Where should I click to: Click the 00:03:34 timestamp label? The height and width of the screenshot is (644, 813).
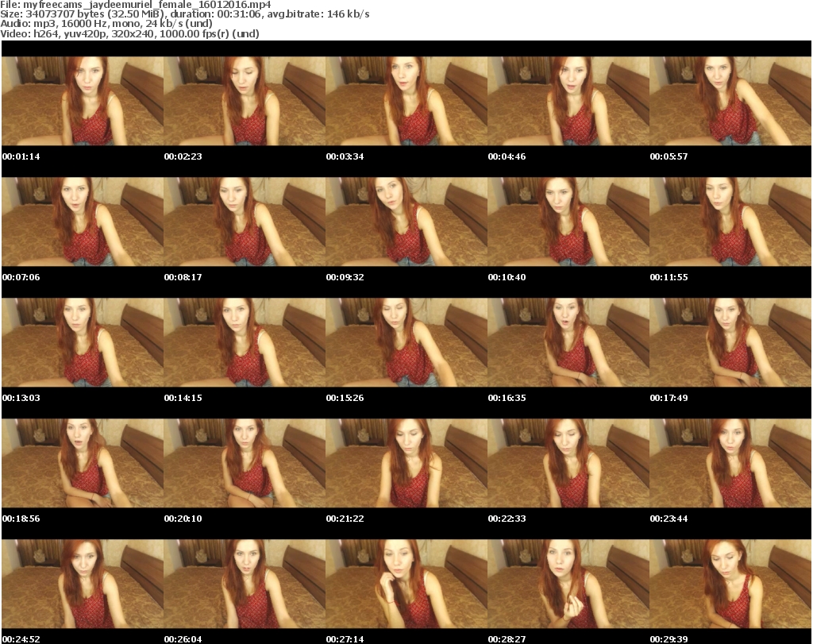[345, 156]
